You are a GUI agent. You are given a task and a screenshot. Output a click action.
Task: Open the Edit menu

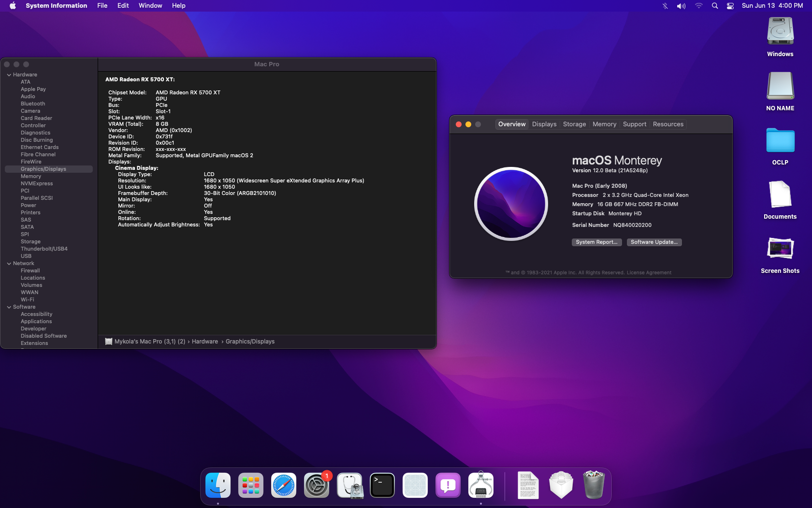[x=123, y=6]
